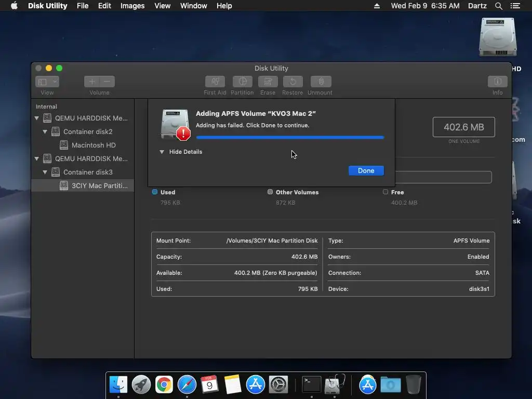Click the Free space color swatch
The height and width of the screenshot is (399, 532).
point(385,192)
